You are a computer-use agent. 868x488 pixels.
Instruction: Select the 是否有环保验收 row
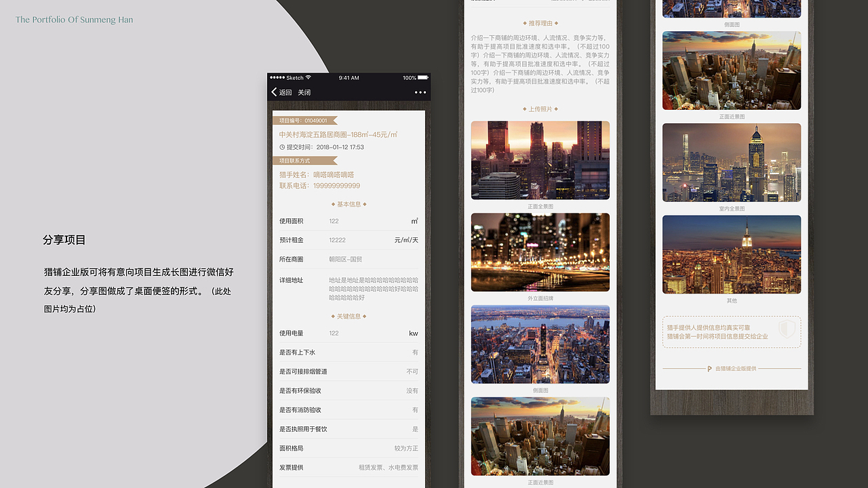349,391
